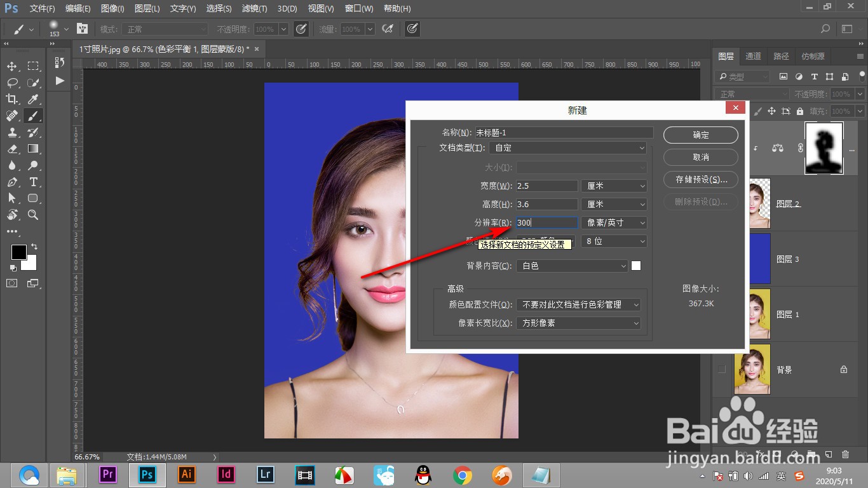This screenshot has height=488, width=868.
Task: Click the 分辨率 input field
Action: tap(546, 223)
